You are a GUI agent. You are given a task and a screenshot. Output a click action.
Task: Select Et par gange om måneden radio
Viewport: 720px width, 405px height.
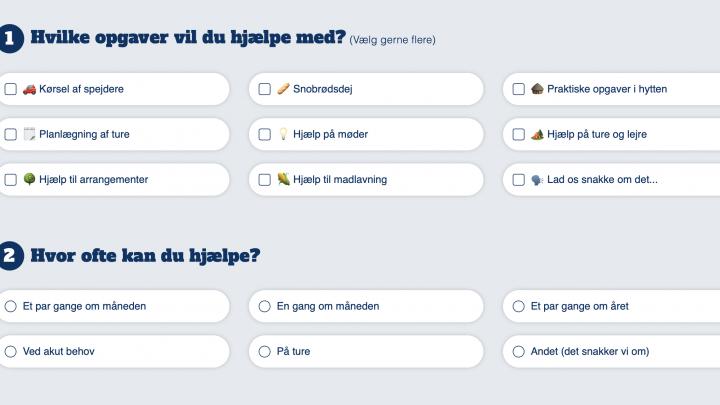tap(11, 306)
